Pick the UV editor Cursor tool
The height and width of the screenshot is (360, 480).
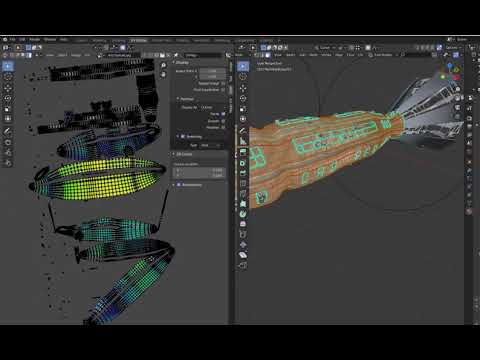click(x=8, y=77)
